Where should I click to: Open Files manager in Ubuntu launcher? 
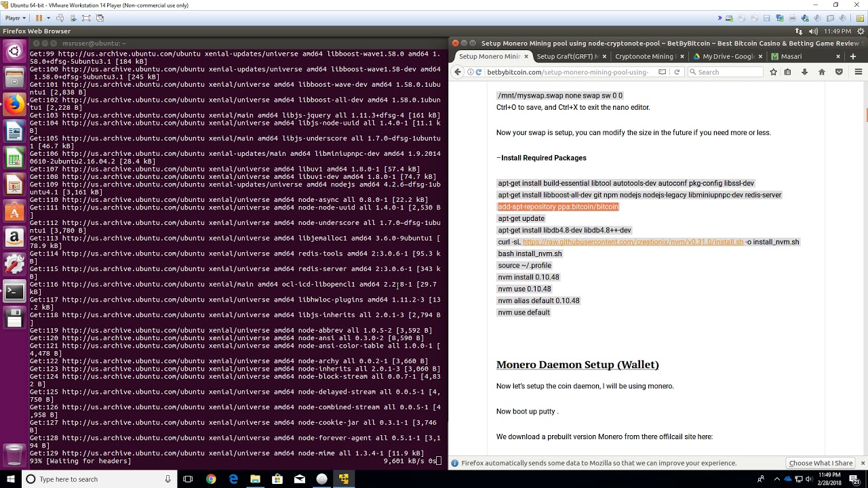coord(14,78)
